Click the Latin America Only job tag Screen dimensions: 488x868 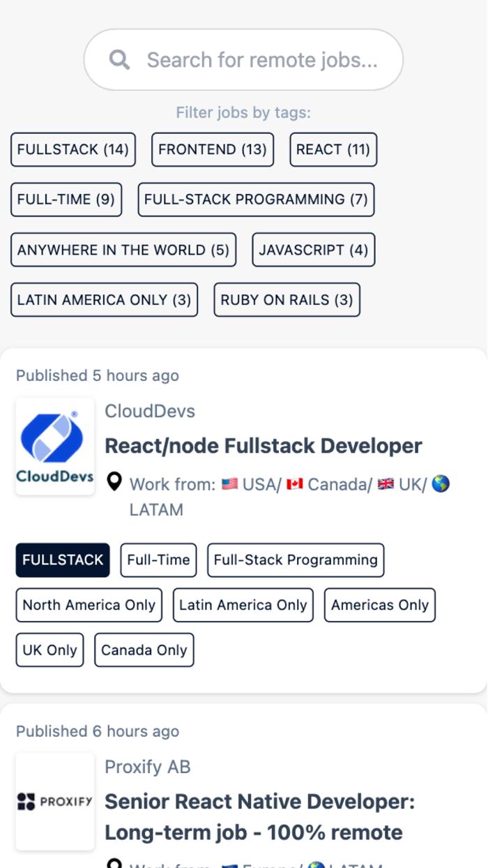243,605
